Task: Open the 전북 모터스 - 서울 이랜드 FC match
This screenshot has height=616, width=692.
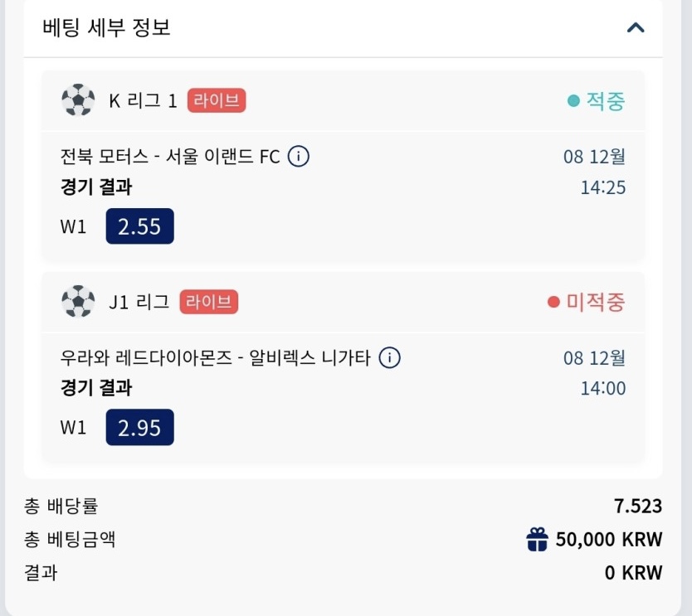Action: 170,156
